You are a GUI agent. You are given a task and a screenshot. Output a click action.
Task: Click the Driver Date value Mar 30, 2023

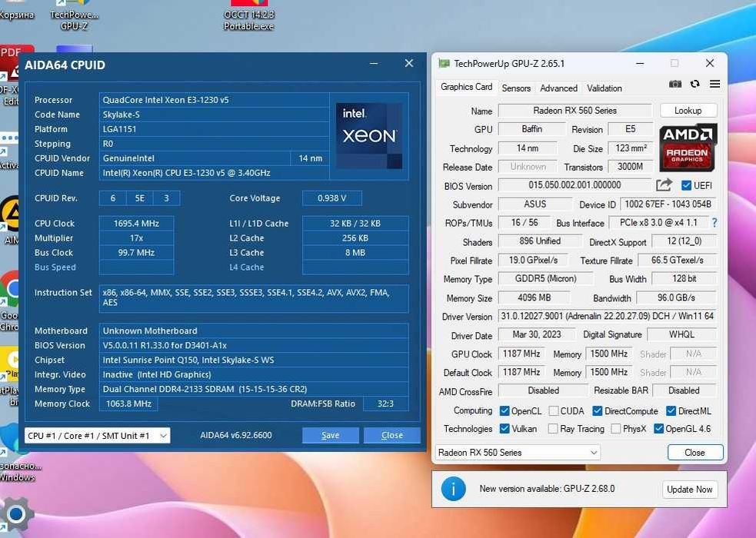[537, 334]
